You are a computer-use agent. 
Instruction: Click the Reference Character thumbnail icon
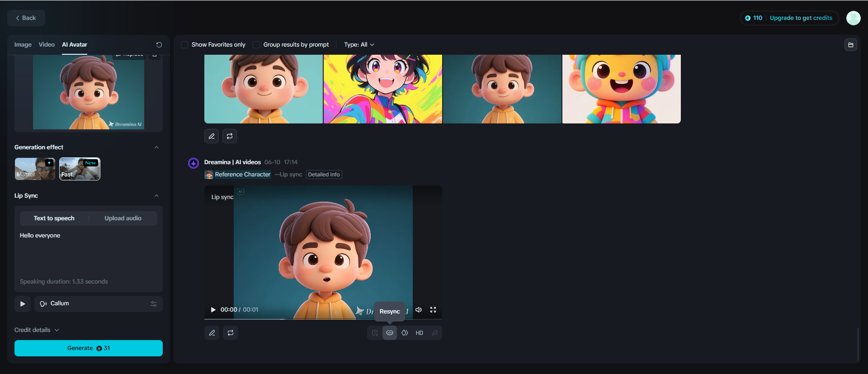[209, 175]
